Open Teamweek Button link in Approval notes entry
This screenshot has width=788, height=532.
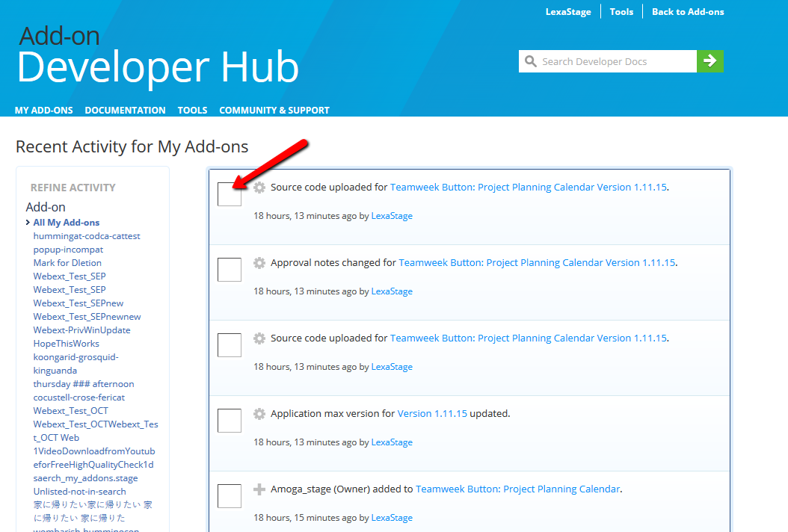coord(537,263)
